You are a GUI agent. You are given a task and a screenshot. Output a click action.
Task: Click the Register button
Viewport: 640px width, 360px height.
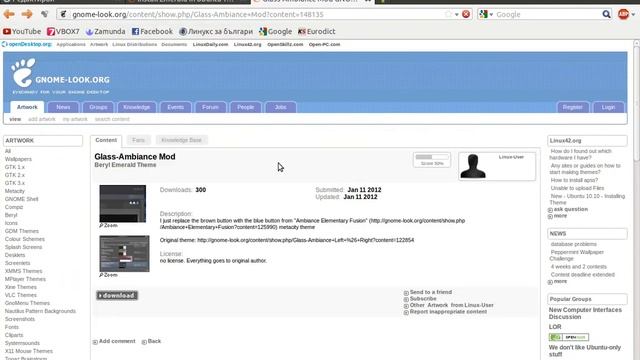point(573,107)
